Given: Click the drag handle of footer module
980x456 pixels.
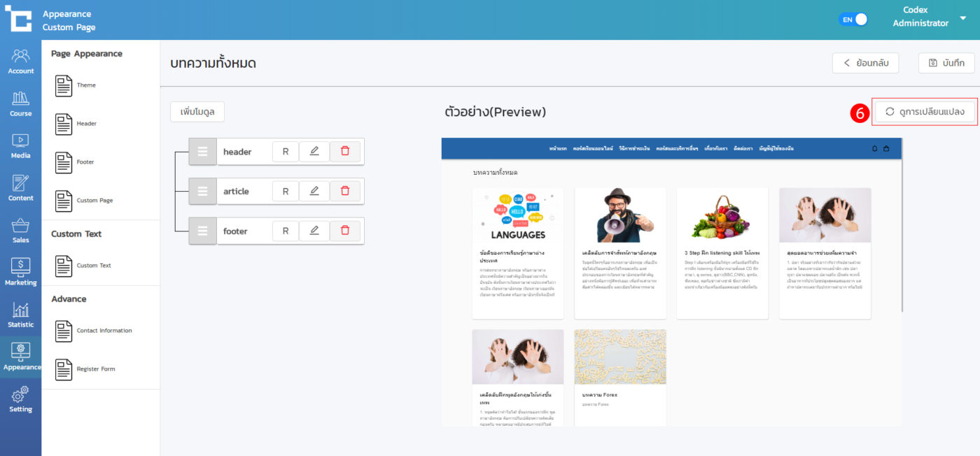Looking at the screenshot, I should pyautogui.click(x=202, y=231).
